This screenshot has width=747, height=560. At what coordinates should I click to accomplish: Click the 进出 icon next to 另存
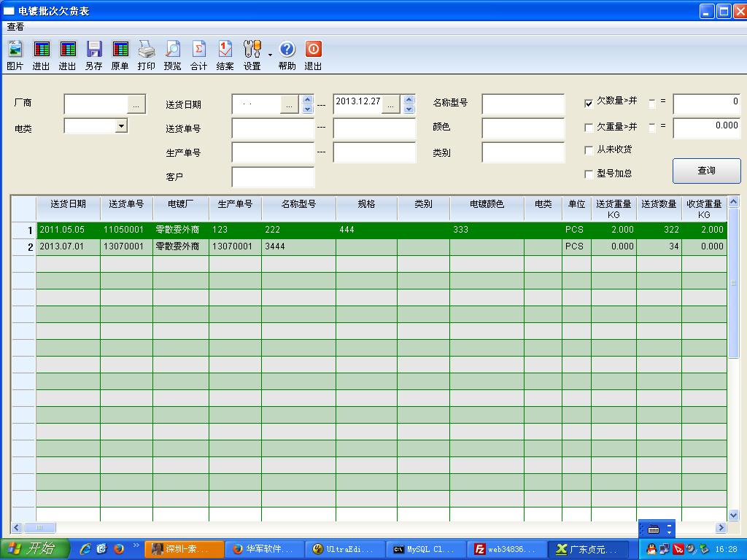click(67, 55)
